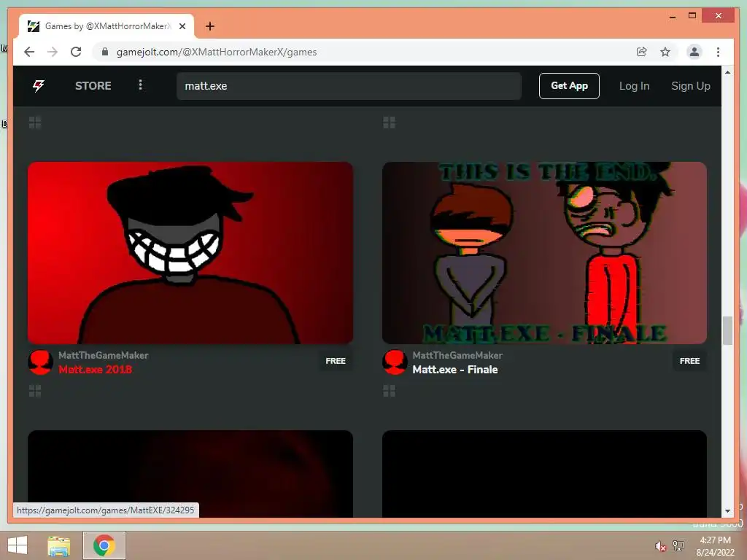This screenshot has height=560, width=747.
Task: Close the Games by @XMattHorrorMakerX tab
Action: tap(182, 26)
